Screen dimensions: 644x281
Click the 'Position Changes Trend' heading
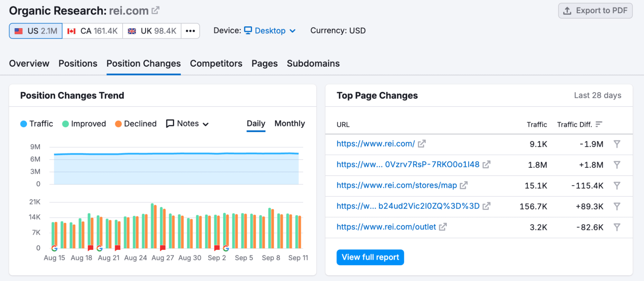click(x=72, y=96)
